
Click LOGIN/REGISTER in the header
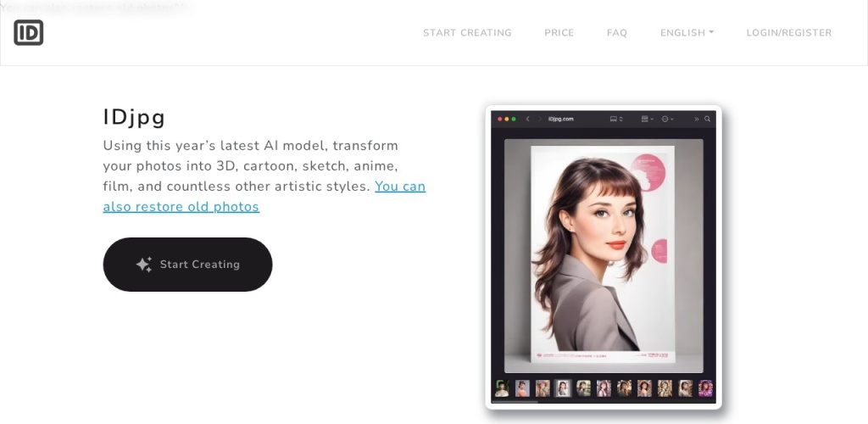pyautogui.click(x=788, y=33)
